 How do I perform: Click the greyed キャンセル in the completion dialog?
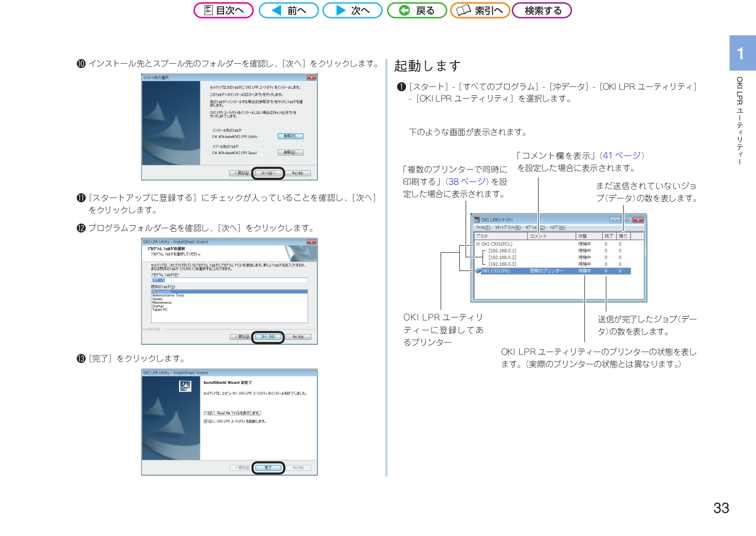click(298, 468)
